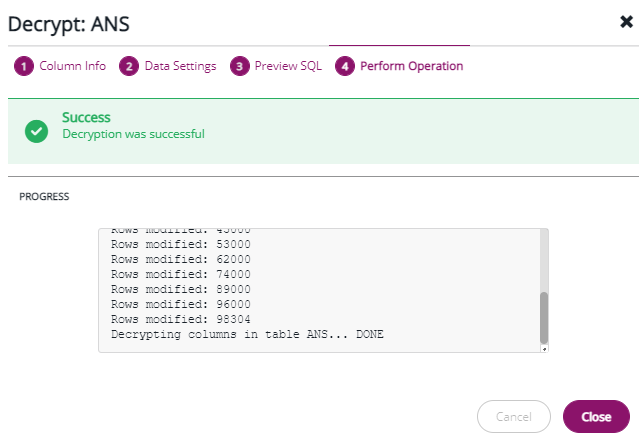Go to the Column Info step
This screenshot has height=436, width=640.
pyautogui.click(x=72, y=66)
